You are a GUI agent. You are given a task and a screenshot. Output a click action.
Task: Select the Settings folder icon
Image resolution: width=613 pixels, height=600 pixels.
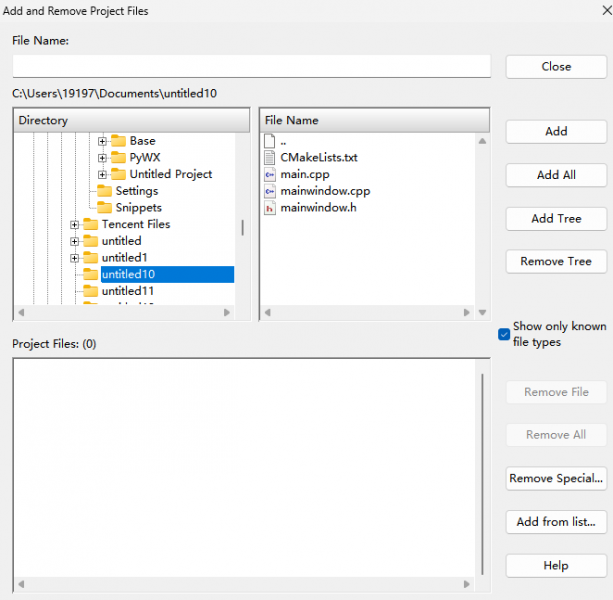[104, 191]
